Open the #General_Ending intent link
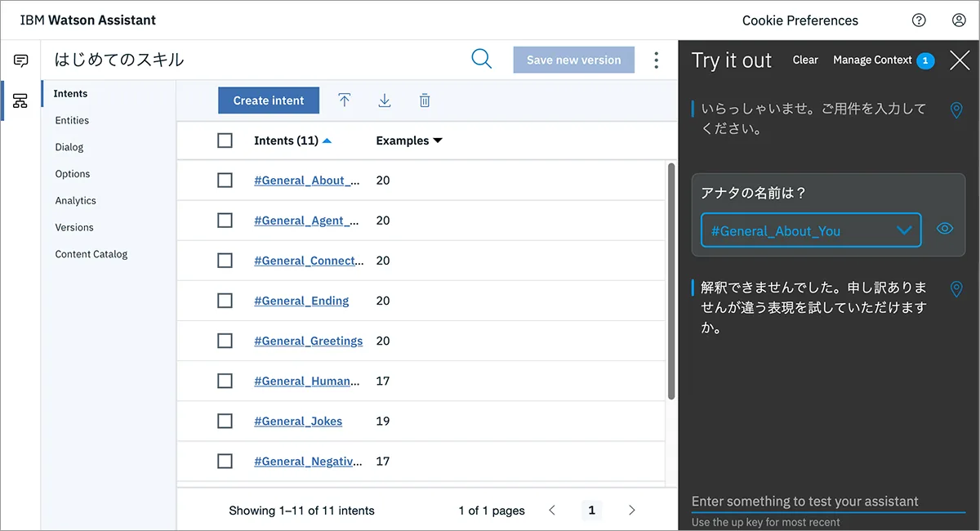This screenshot has height=531, width=980. point(301,301)
